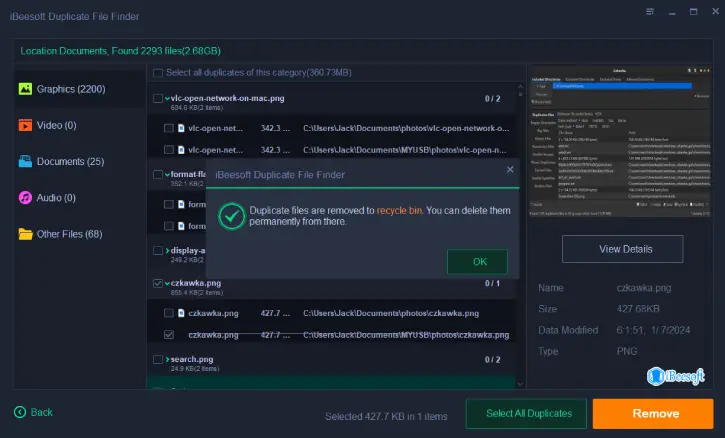Toggle Select all duplicates of this category checkbox
The height and width of the screenshot is (438, 725).
pyautogui.click(x=158, y=73)
